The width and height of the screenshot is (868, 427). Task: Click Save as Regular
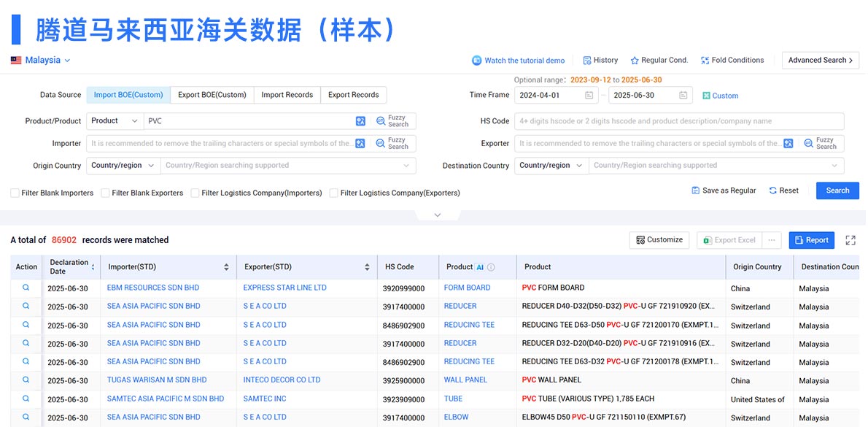pos(724,191)
